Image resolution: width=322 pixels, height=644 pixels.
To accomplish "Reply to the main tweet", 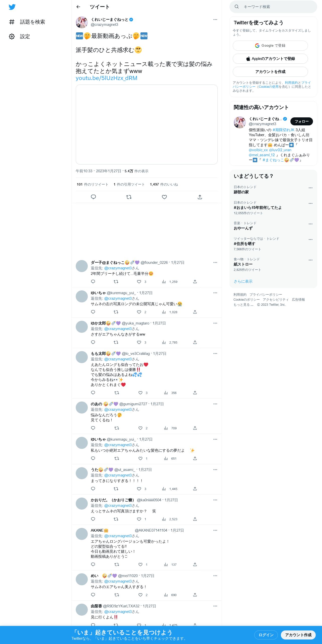I will pyautogui.click(x=93, y=197).
